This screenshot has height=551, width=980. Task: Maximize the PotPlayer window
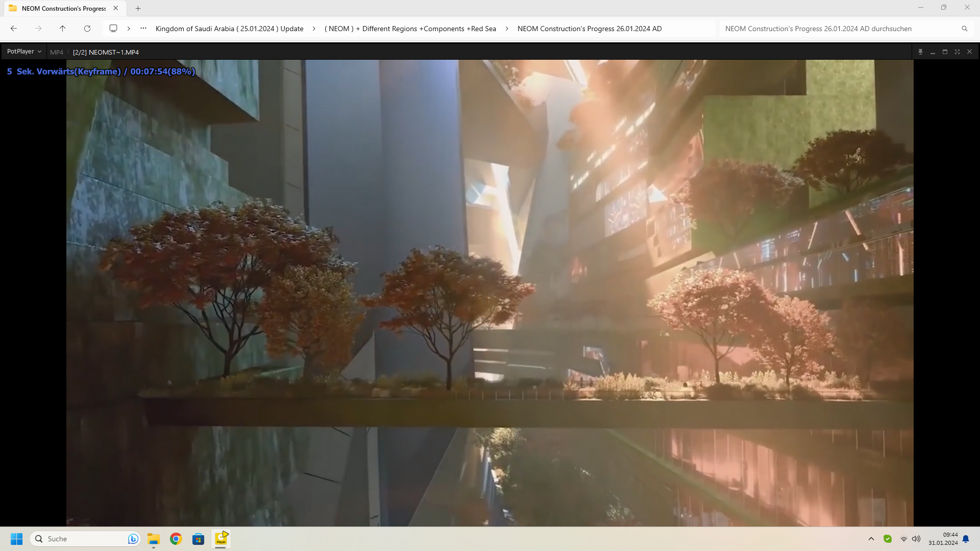tap(945, 52)
